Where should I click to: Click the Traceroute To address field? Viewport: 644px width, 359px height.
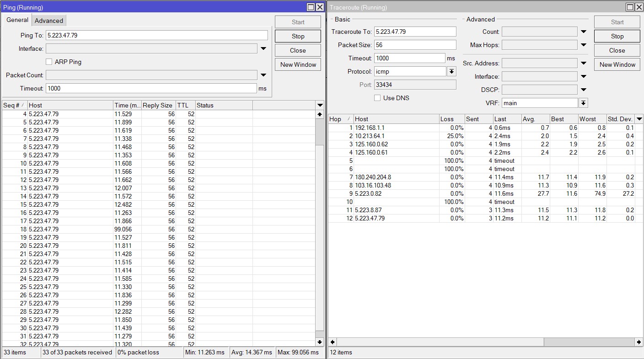pos(415,32)
